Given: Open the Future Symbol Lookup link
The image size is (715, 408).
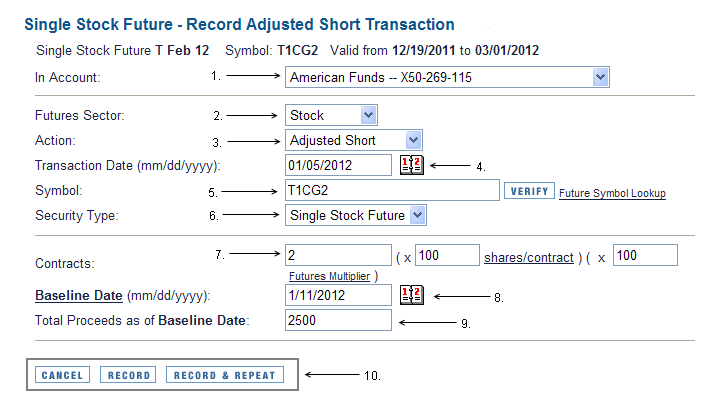Looking at the screenshot, I should click(x=612, y=193).
